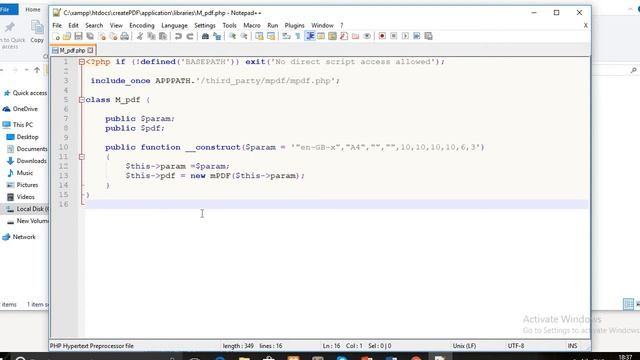The image size is (640, 360).
Task: Click PHP Hypertext Preprocessor file status text
Action: (92, 346)
